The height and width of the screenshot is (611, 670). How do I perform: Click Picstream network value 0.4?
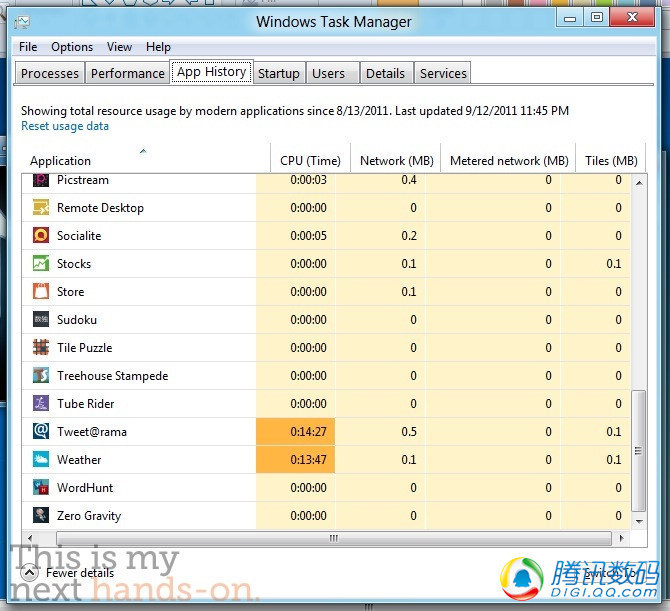point(409,180)
